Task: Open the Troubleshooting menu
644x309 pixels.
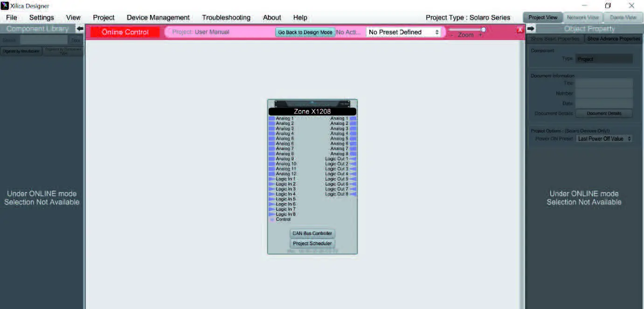Action: tap(226, 18)
